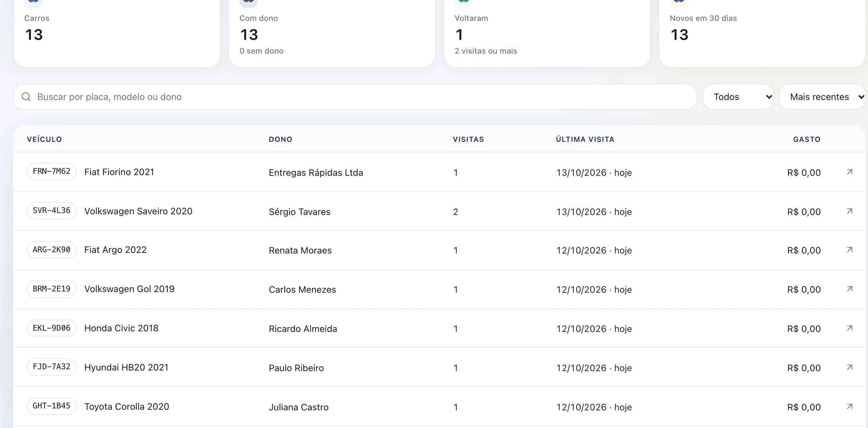The image size is (868, 428).
Task: Open the Mais recentes sort dropdown
Action: point(823,97)
